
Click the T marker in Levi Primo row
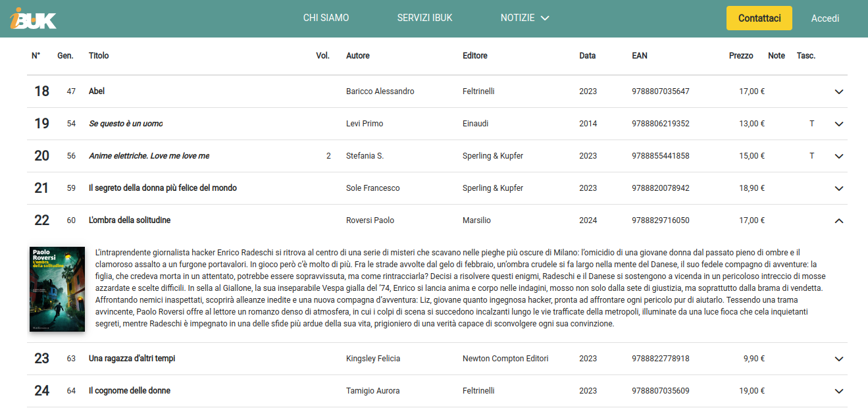pyautogui.click(x=811, y=124)
